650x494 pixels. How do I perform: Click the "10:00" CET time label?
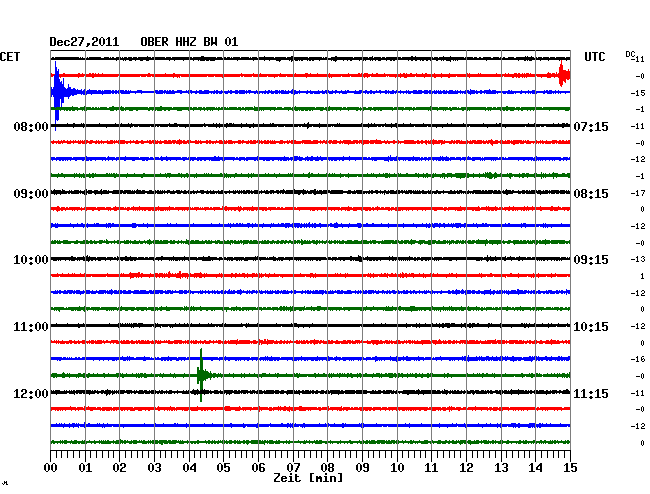(x=31, y=260)
